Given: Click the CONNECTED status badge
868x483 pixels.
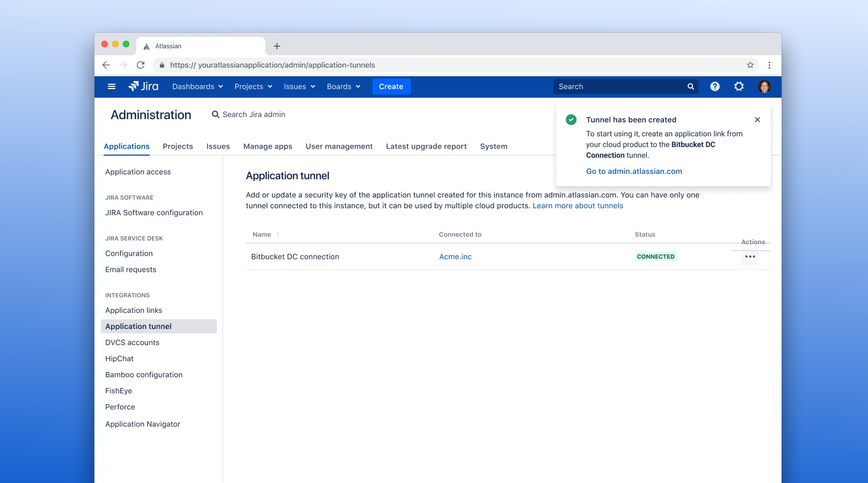Looking at the screenshot, I should coord(656,257).
